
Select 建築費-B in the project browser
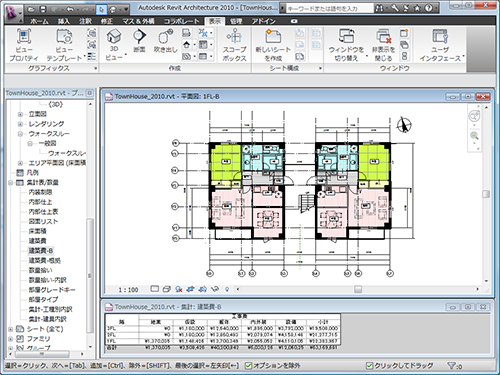41,251
